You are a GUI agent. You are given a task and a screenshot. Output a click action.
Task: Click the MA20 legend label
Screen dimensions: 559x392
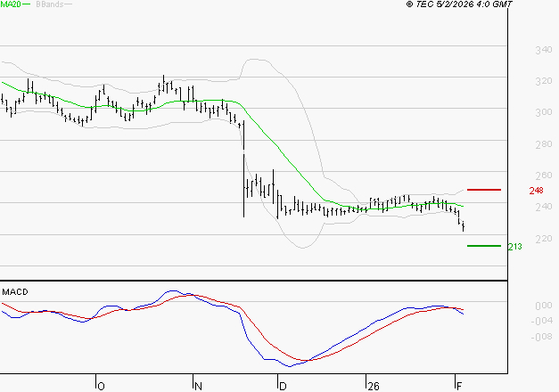pyautogui.click(x=11, y=4)
